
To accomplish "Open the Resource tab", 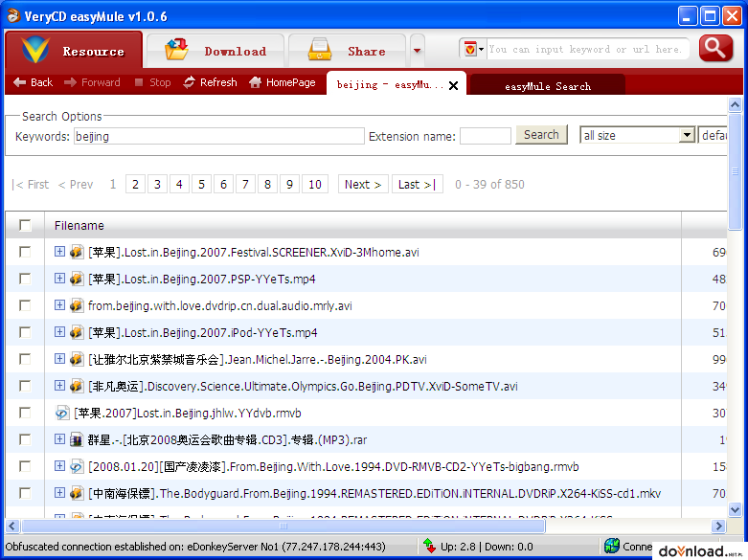I will coord(74,50).
